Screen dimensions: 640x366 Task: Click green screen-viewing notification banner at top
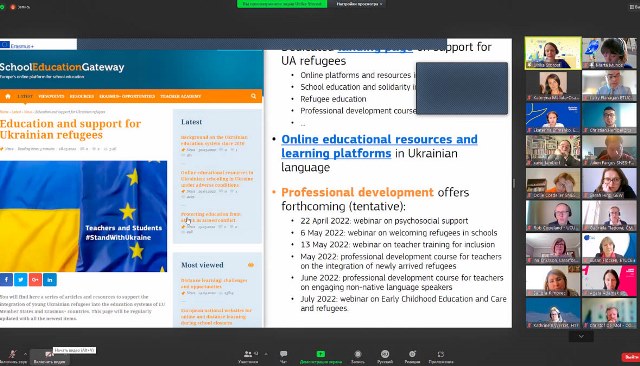click(x=282, y=4)
